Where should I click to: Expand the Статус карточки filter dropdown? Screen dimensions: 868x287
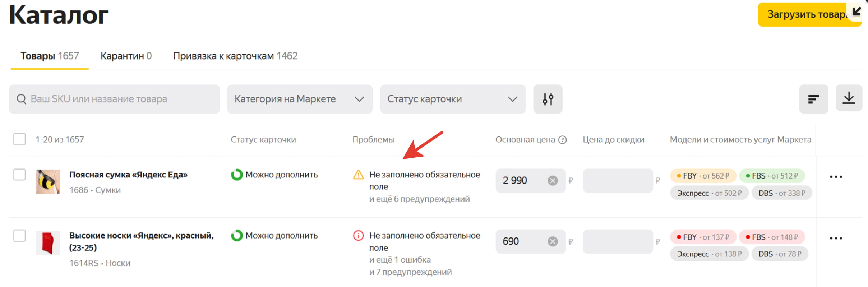click(x=453, y=99)
